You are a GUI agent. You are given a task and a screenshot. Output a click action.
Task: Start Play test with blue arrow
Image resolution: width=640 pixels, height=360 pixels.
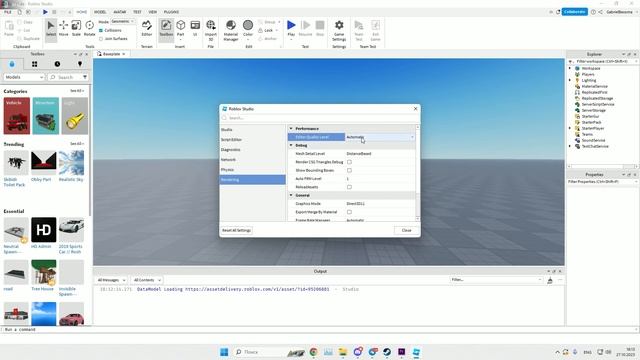tap(291, 25)
